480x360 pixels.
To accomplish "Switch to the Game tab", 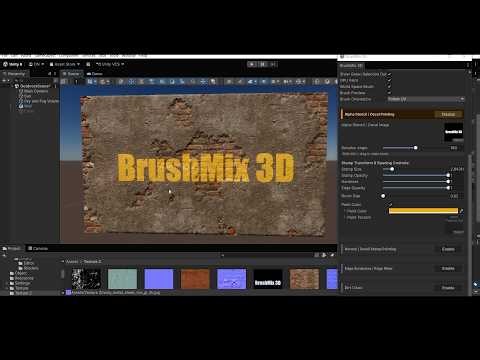I will pos(95,74).
